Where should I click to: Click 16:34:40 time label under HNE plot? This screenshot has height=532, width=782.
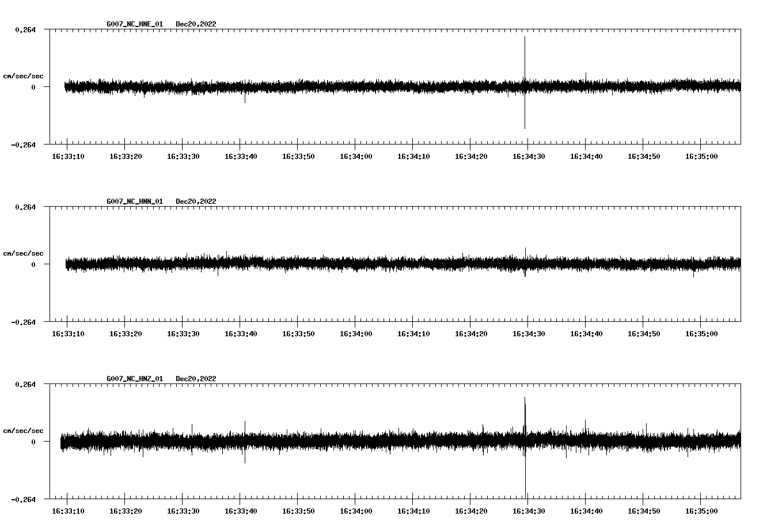[x=586, y=157]
